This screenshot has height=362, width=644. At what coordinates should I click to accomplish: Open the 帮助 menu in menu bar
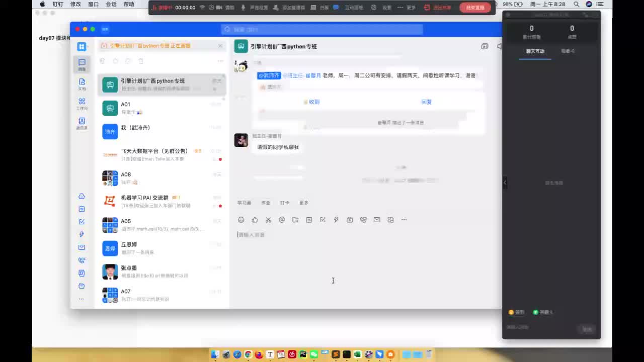[129, 4]
